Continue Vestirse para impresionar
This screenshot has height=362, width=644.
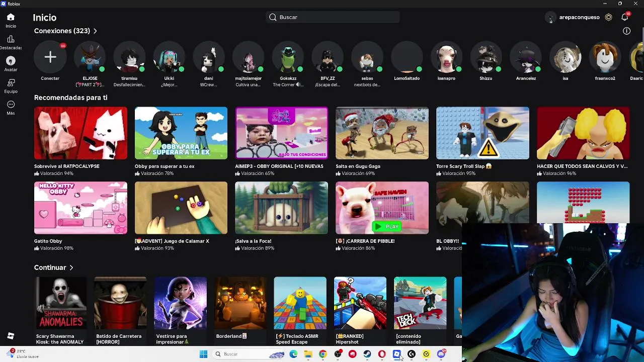[x=180, y=303]
